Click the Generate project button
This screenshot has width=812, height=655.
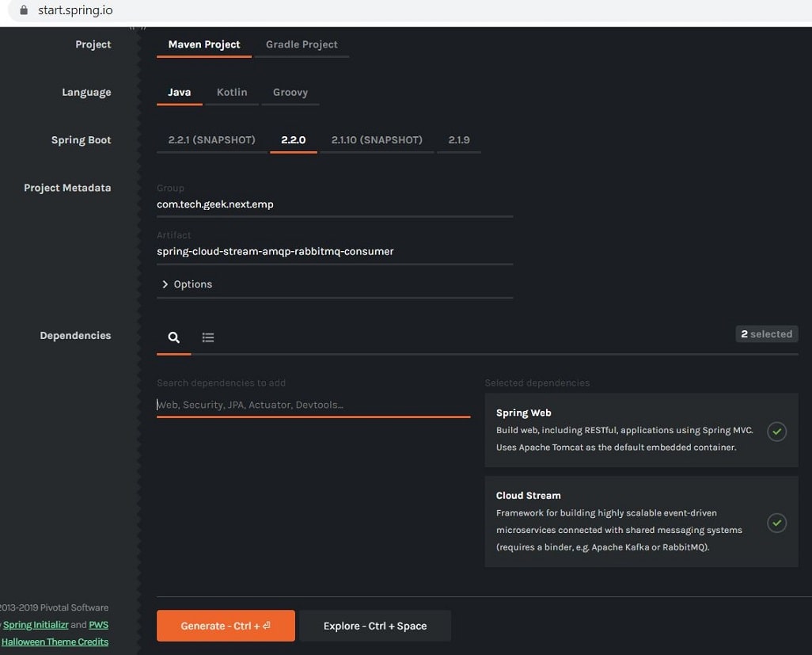pyautogui.click(x=226, y=626)
